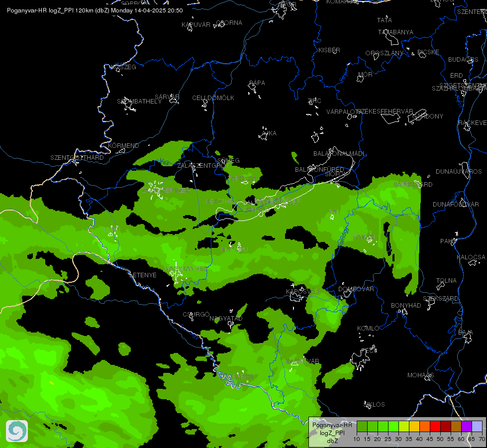
Task: Select the 10-15 dBZ dark green swatch
Action: [x=362, y=427]
